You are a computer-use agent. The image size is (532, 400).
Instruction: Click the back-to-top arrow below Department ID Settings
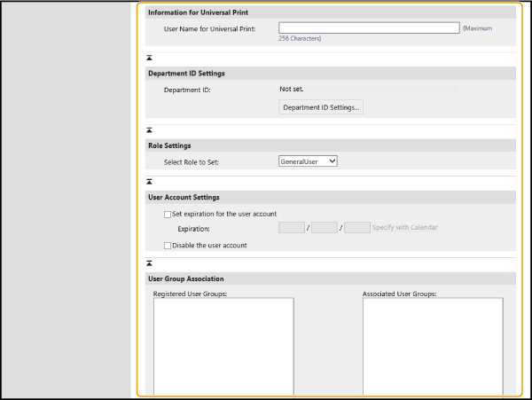pos(150,129)
